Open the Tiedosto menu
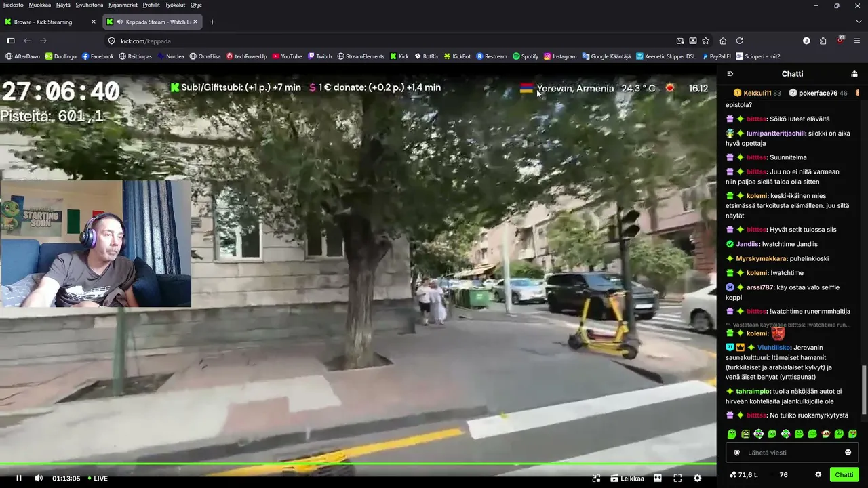The width and height of the screenshot is (868, 488). pyautogui.click(x=13, y=5)
